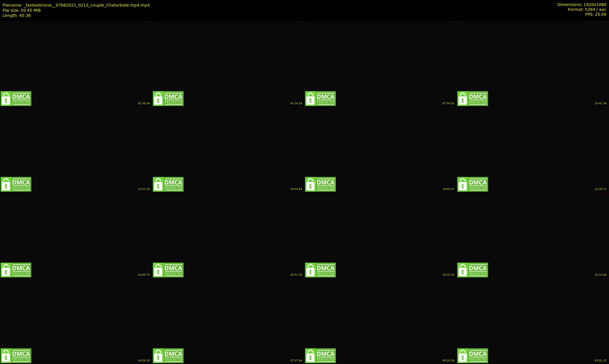Click the 24:09.75 timestamp label
This screenshot has width=609, height=364.
coord(144,275)
